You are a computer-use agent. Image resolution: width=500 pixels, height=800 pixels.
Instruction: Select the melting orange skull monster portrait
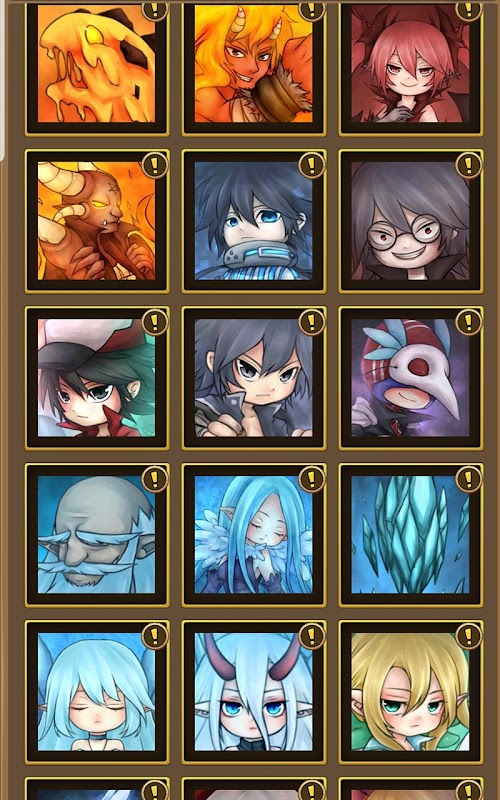tap(96, 64)
